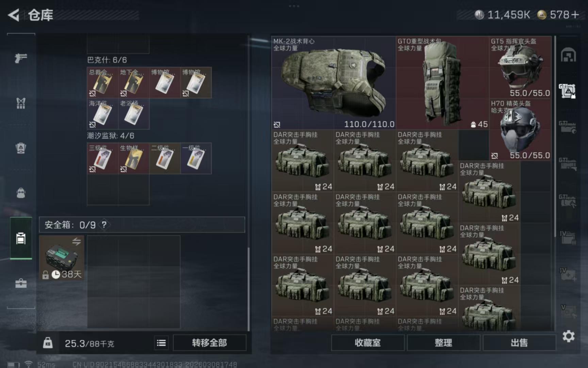Toggle the list view icon beside 转移全部
The image size is (588, 368).
161,343
